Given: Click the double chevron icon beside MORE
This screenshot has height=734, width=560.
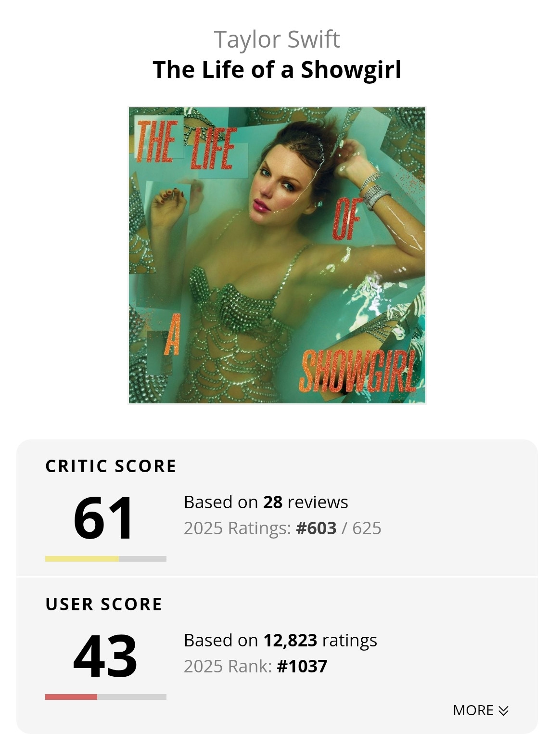Looking at the screenshot, I should (504, 711).
